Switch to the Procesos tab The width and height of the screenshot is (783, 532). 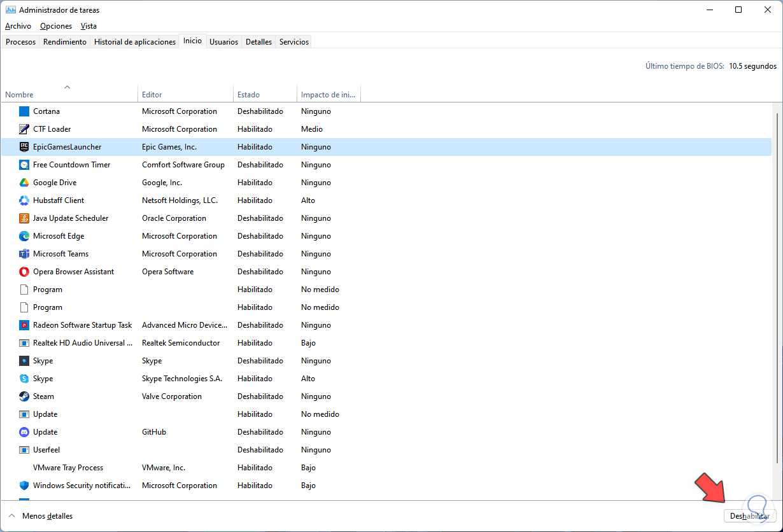click(x=21, y=42)
